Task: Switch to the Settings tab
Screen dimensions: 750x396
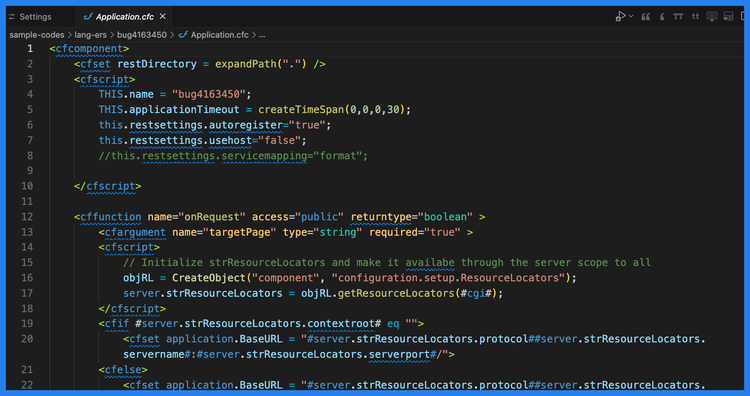Action: coord(35,17)
